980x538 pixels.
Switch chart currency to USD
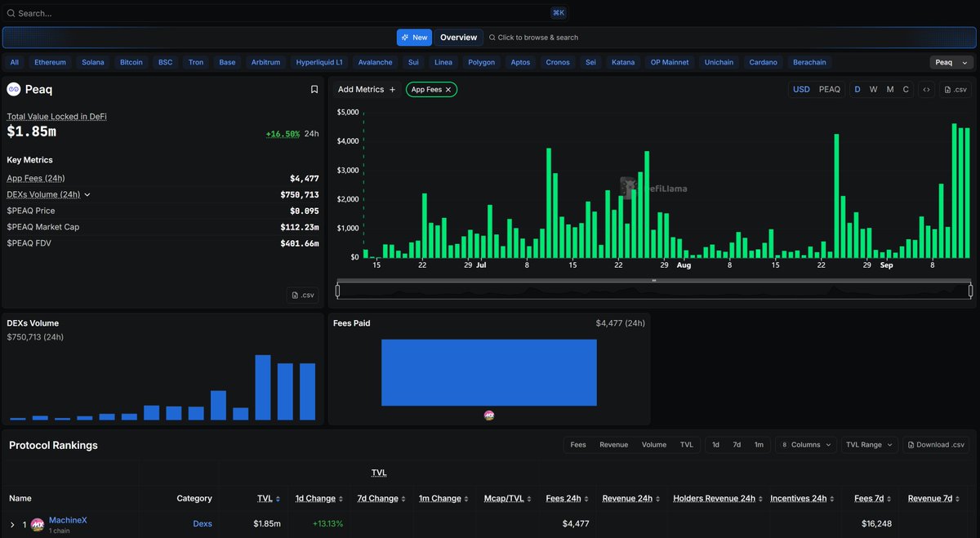(802, 90)
